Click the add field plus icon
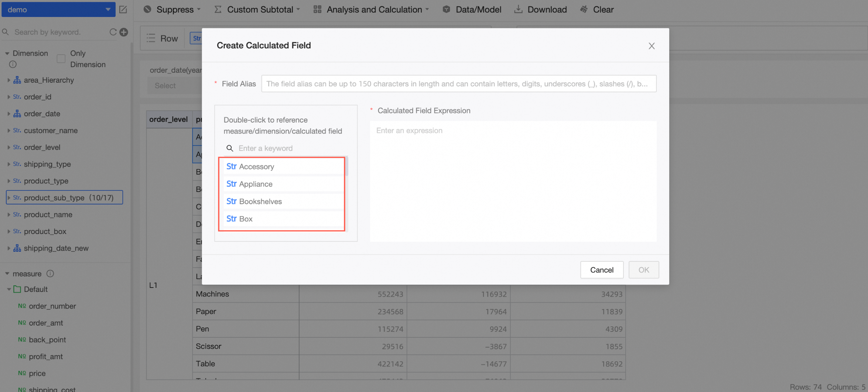 click(124, 32)
